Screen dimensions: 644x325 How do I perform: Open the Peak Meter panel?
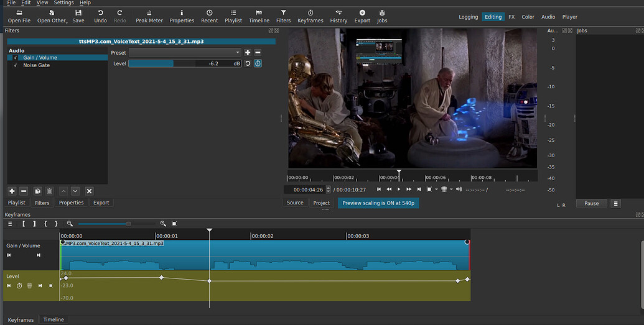pos(149,16)
